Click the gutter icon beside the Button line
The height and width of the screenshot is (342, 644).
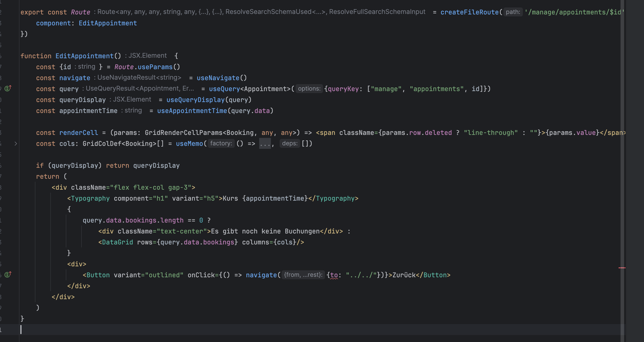tap(8, 275)
